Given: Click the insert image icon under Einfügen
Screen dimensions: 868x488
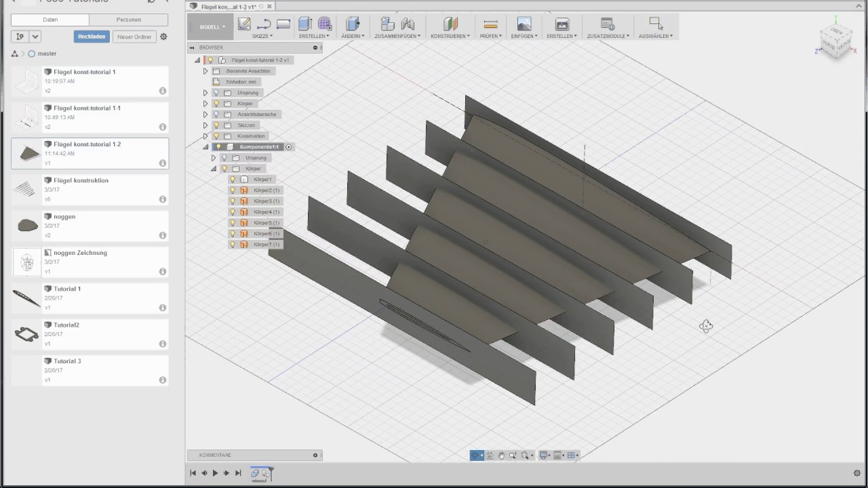Looking at the screenshot, I should [x=524, y=24].
